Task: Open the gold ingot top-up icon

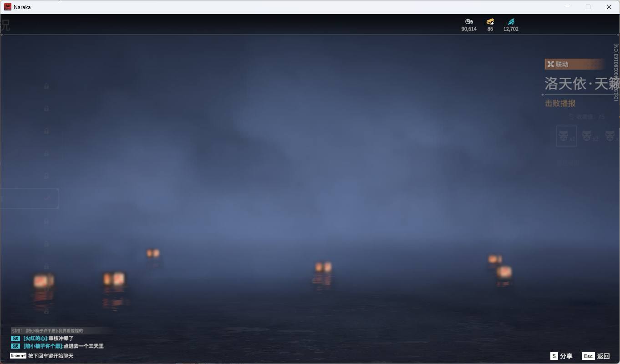Action: pyautogui.click(x=490, y=21)
